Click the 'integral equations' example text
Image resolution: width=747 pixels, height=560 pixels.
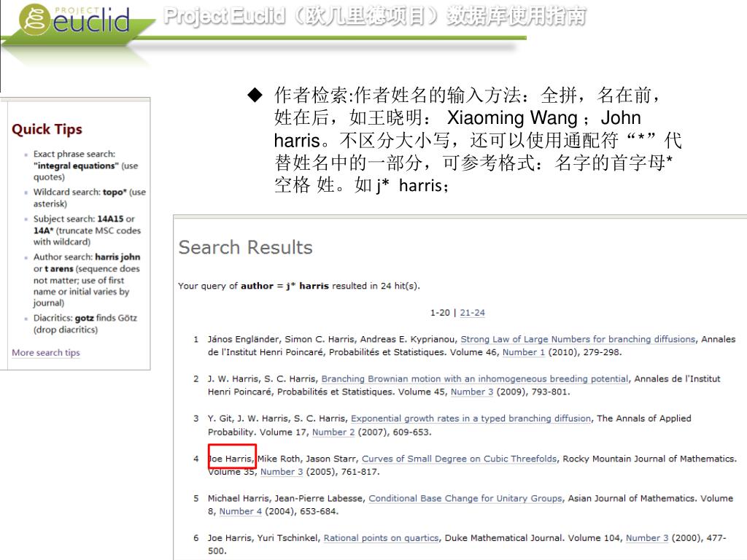(x=76, y=166)
